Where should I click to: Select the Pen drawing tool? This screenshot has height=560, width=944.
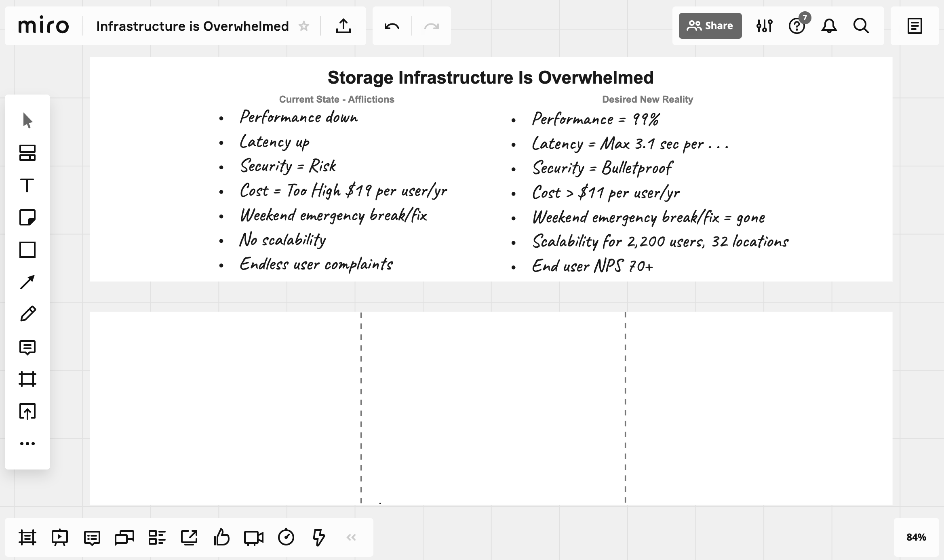click(27, 314)
